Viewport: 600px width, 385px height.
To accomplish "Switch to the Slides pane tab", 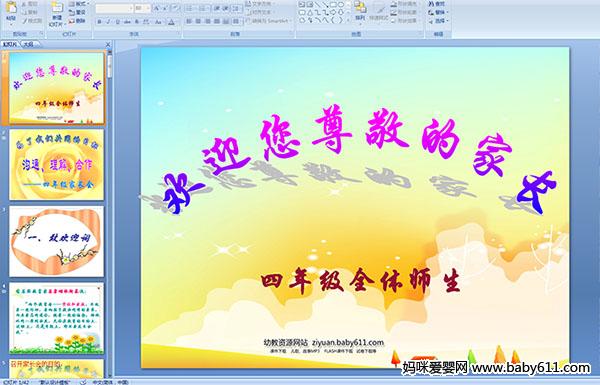I will click(x=10, y=44).
